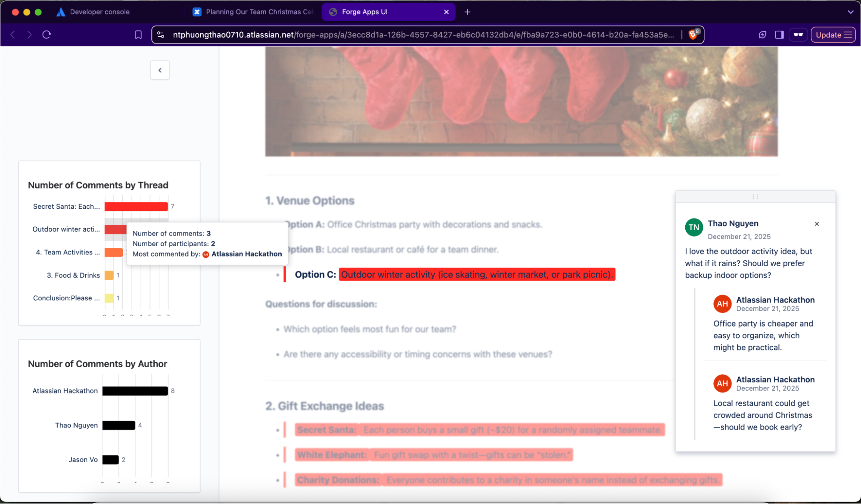The height and width of the screenshot is (504, 861).
Task: Click the browser reload icon
Action: pos(47,35)
